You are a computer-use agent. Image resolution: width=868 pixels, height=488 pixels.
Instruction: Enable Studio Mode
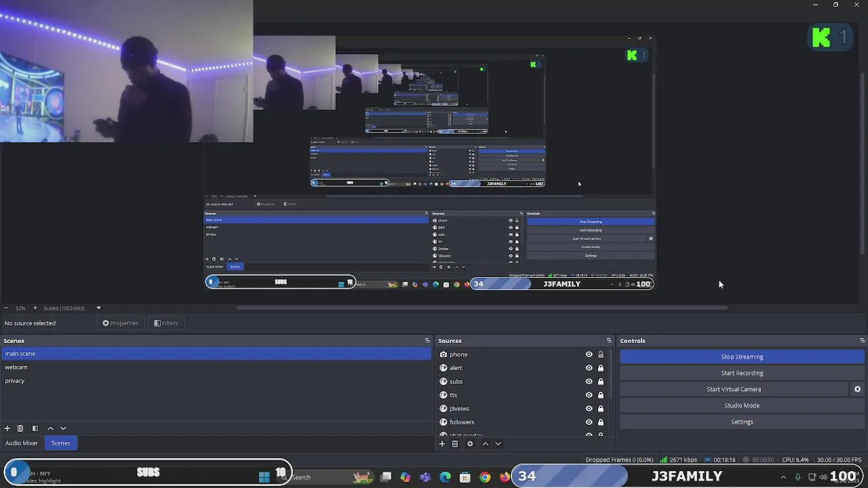click(x=742, y=405)
